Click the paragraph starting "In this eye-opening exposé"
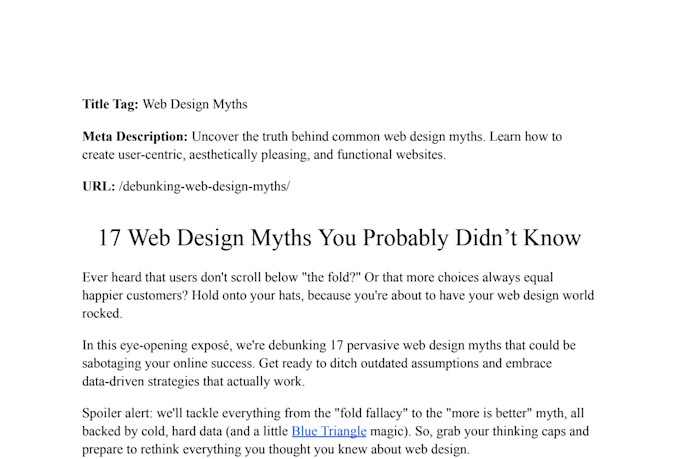 coord(329,363)
